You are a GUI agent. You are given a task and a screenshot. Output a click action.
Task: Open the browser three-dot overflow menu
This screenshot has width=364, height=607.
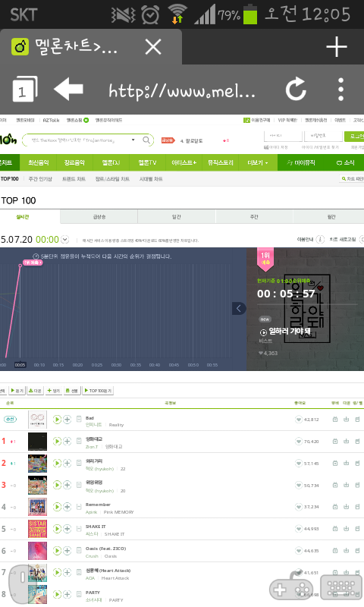pyautogui.click(x=340, y=90)
